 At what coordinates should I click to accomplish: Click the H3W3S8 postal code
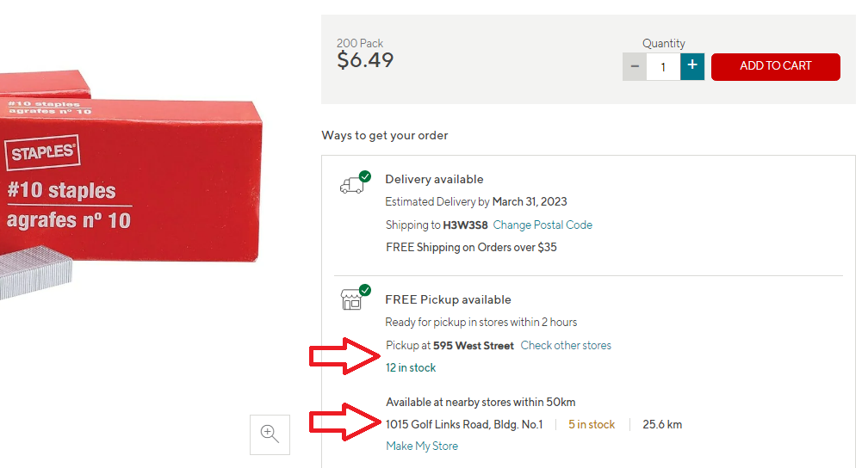coord(465,225)
